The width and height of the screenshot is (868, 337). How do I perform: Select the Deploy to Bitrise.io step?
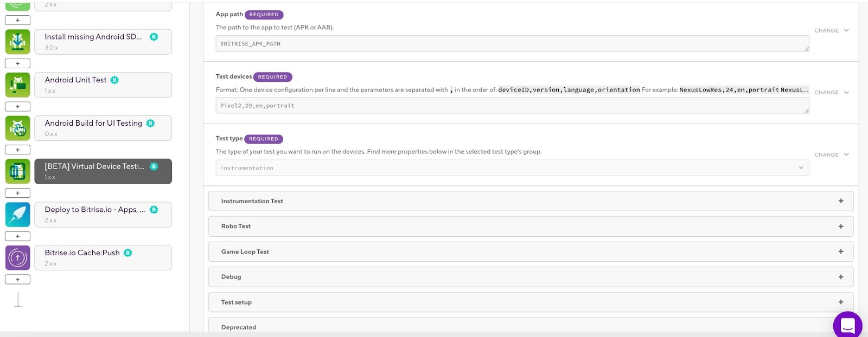(x=103, y=215)
